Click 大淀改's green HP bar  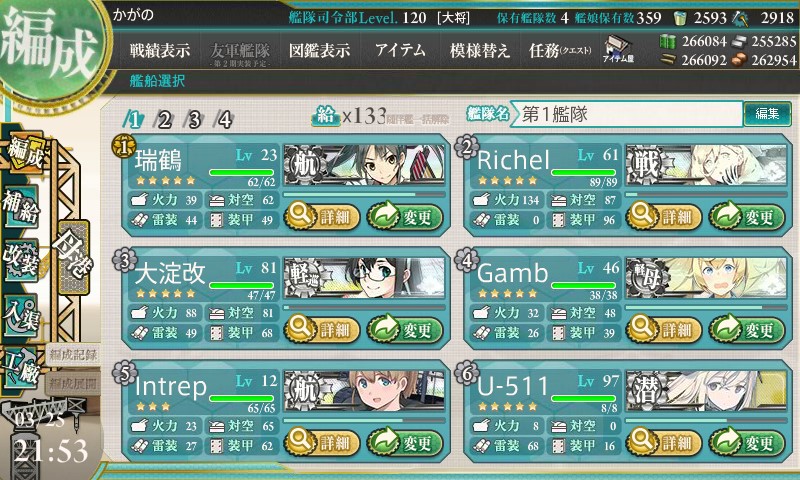pos(241,286)
